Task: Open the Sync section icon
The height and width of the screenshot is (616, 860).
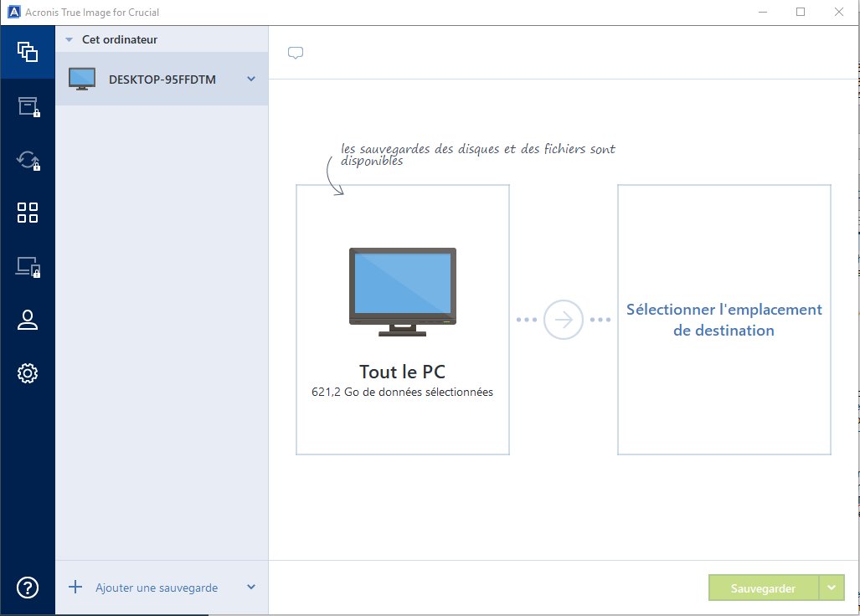Action: (28, 160)
